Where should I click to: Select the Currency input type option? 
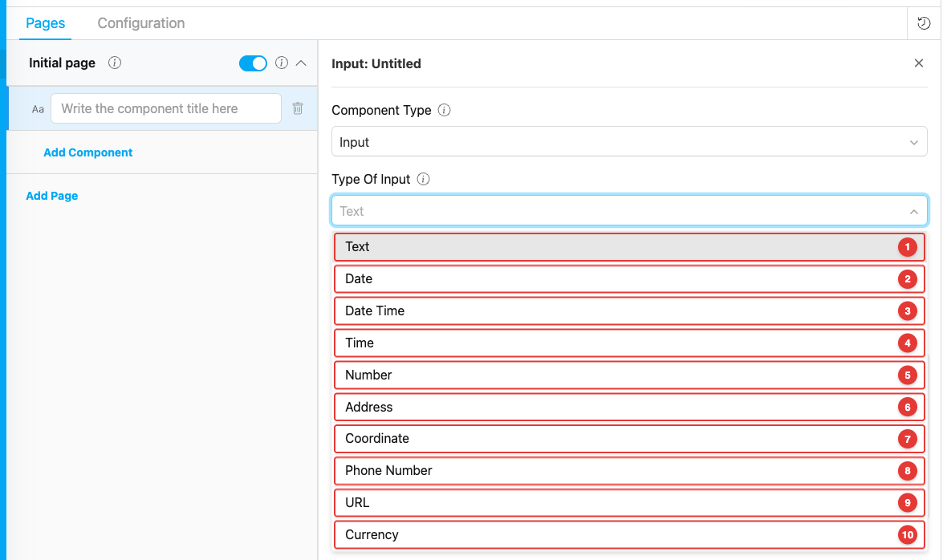click(629, 534)
